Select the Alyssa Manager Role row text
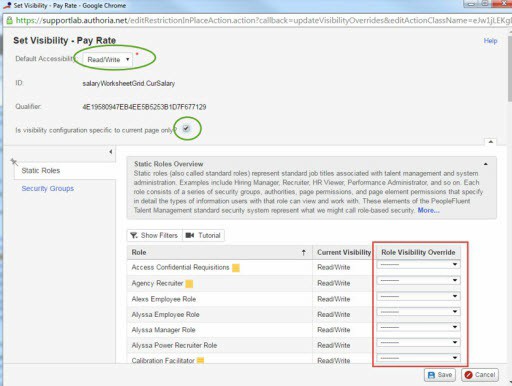The image size is (512, 386). click(x=163, y=330)
